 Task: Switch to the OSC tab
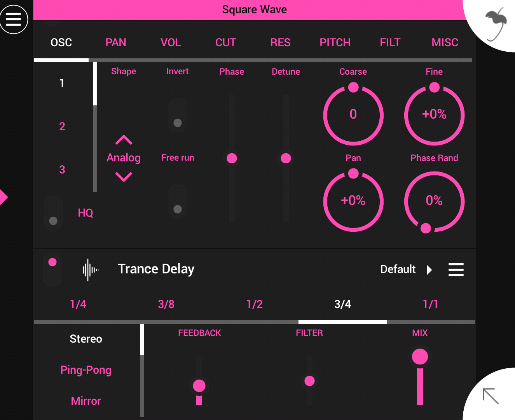(x=61, y=42)
